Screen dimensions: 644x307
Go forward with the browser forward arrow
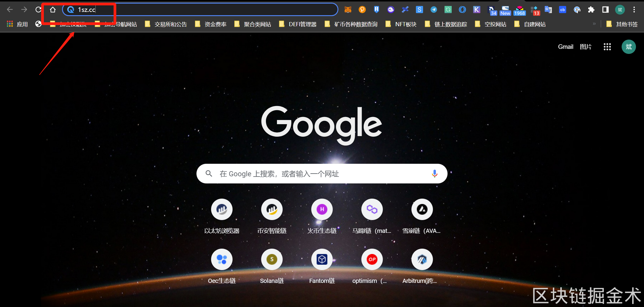pos(24,10)
